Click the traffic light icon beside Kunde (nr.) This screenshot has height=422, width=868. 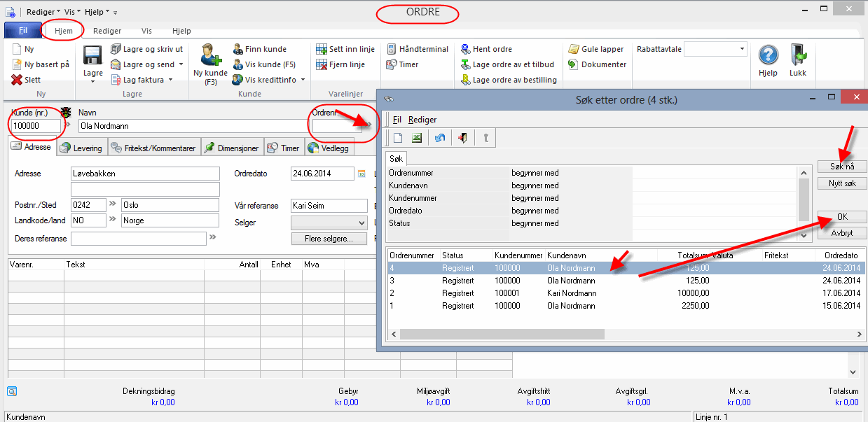(x=67, y=112)
